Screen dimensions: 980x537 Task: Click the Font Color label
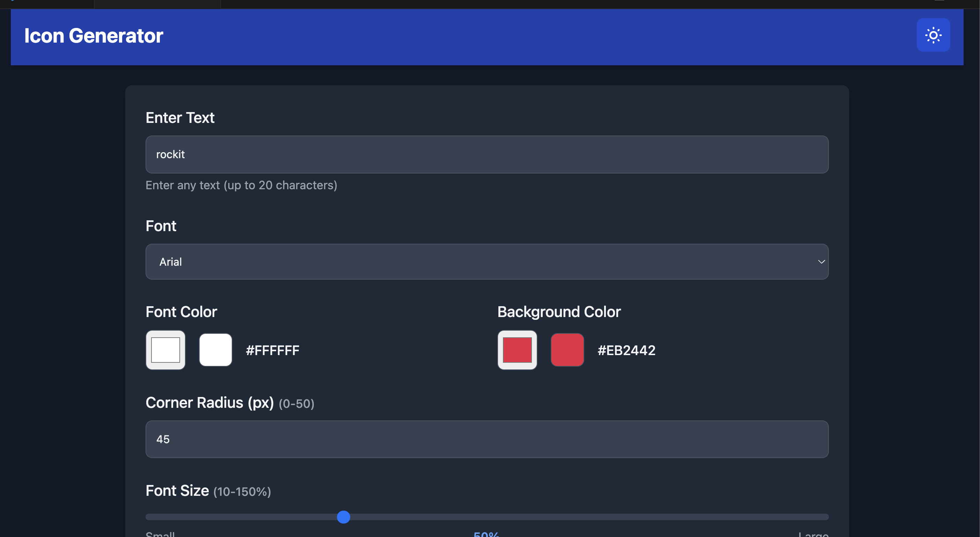pos(181,312)
